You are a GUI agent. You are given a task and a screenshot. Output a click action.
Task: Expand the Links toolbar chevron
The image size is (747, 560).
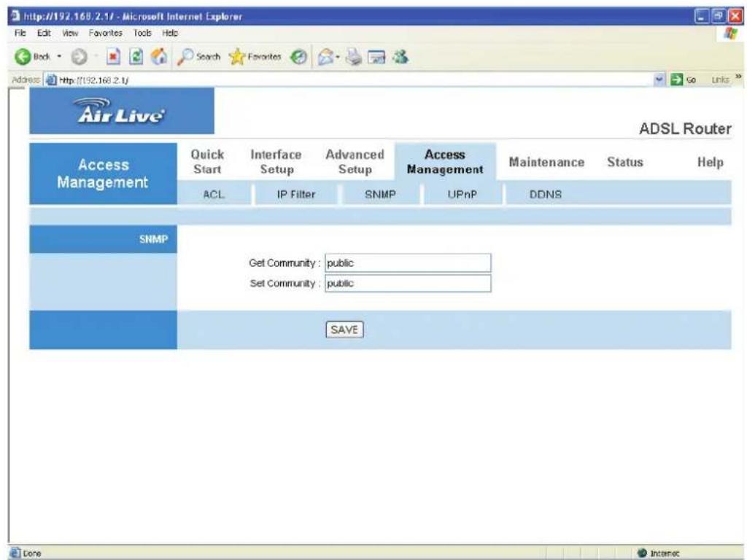click(738, 77)
